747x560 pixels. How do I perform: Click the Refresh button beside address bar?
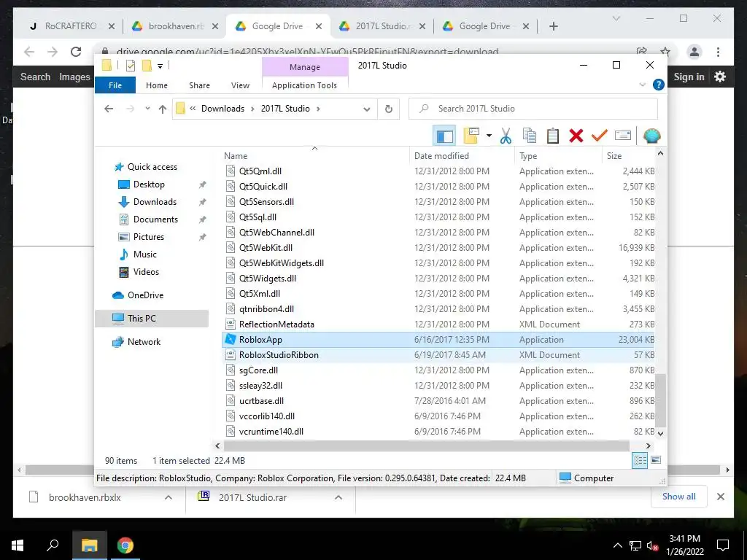(x=389, y=109)
